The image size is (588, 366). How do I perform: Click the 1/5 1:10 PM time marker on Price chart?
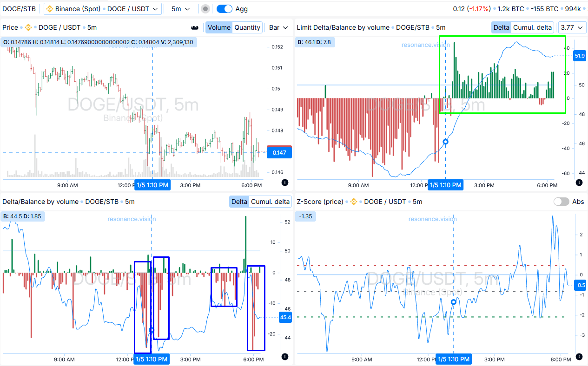[152, 185]
